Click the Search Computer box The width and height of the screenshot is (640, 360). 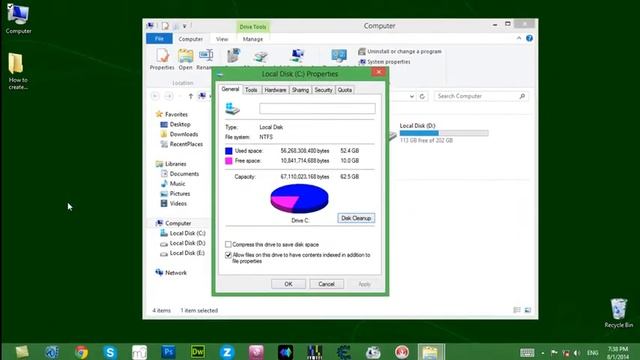pyautogui.click(x=480, y=96)
